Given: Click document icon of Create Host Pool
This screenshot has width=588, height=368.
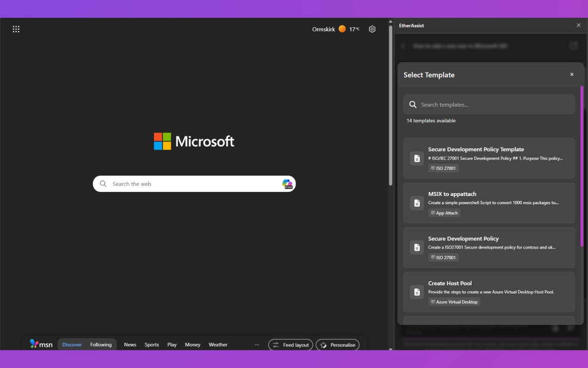Looking at the screenshot, I should point(417,292).
